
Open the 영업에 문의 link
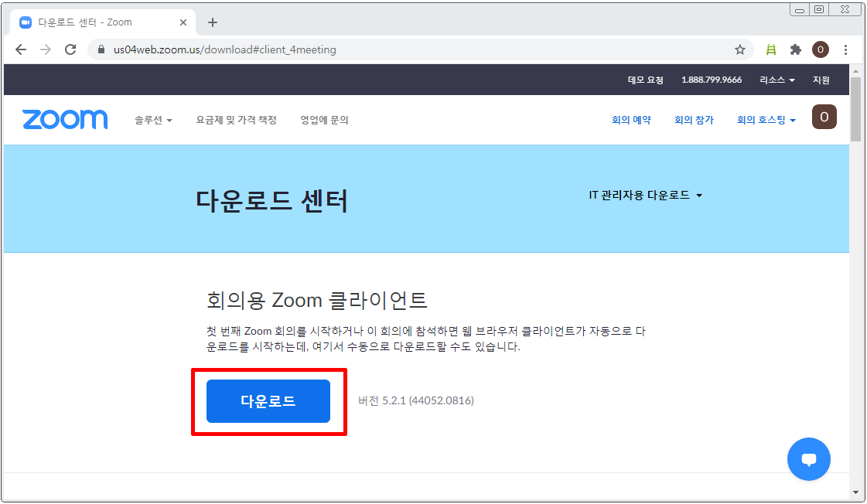click(x=324, y=120)
